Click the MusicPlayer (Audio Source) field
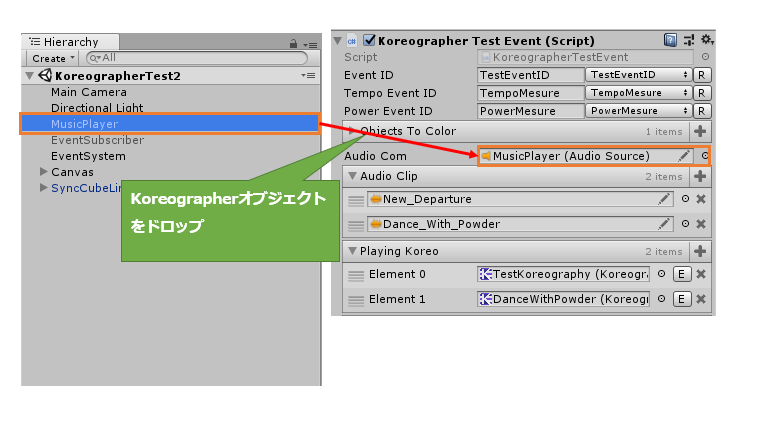 585,156
